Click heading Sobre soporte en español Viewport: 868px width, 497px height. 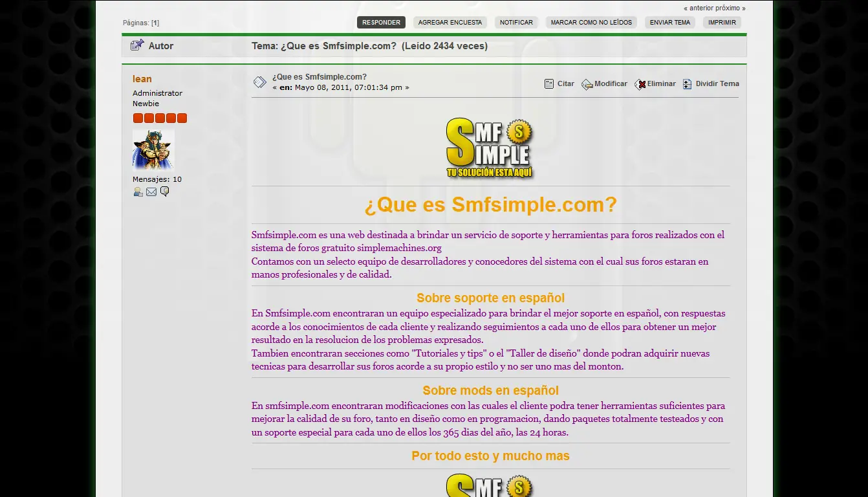(490, 298)
